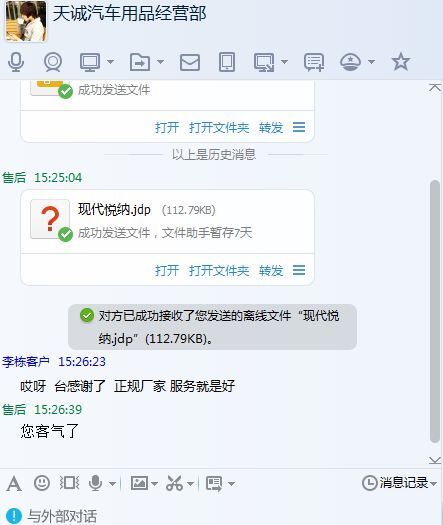443x525 pixels.
Task: Open the 消息记录 message history dropdown
Action: 399,483
